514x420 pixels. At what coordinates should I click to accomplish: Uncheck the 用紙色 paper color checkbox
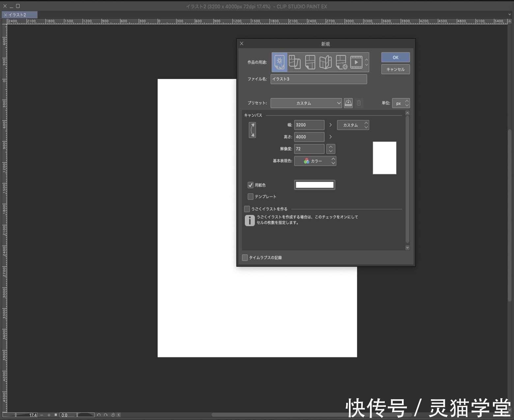pos(250,185)
